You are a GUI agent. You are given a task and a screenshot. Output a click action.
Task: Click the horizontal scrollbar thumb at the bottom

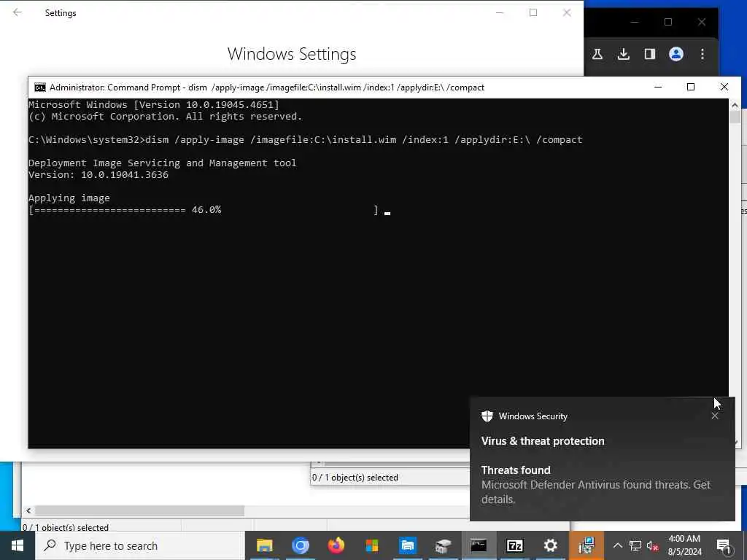pyautogui.click(x=139, y=510)
